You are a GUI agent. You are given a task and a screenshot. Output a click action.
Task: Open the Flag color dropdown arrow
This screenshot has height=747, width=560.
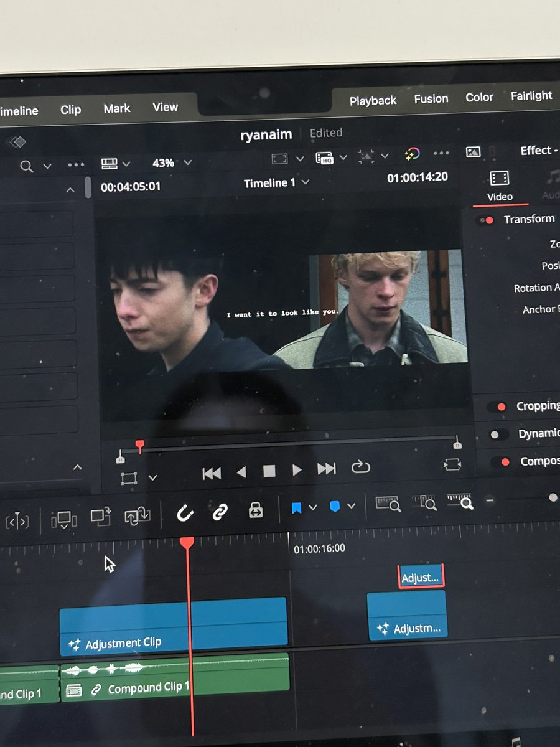(313, 507)
